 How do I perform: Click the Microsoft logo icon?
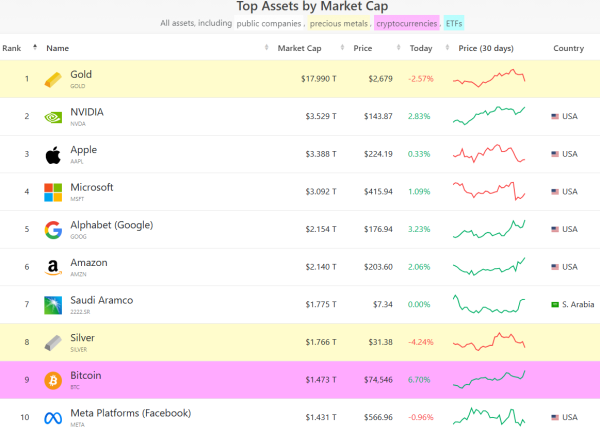click(53, 193)
